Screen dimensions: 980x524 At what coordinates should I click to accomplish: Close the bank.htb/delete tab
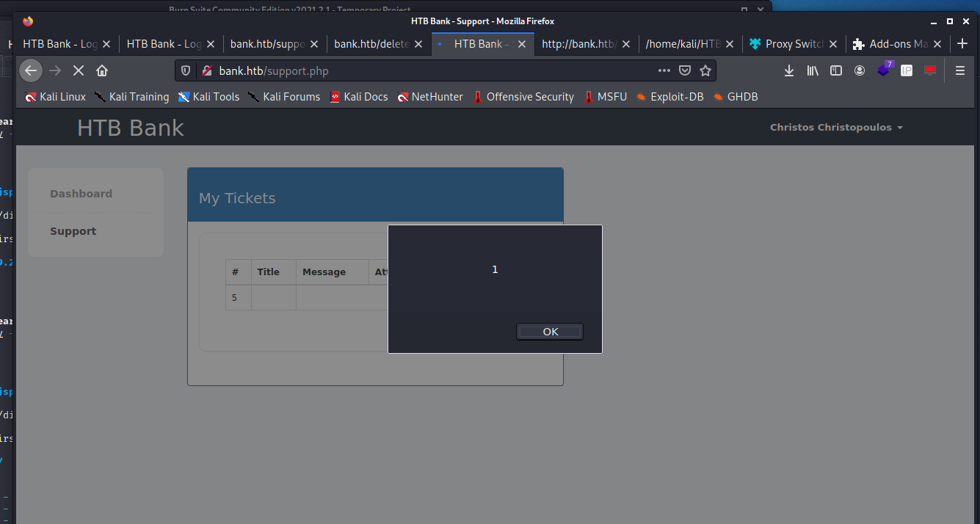(x=418, y=44)
